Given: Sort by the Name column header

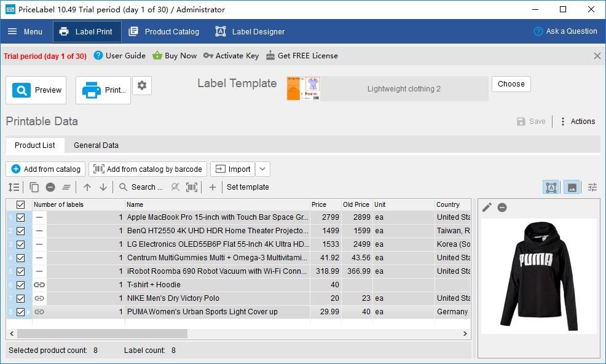Looking at the screenshot, I should click(217, 204).
